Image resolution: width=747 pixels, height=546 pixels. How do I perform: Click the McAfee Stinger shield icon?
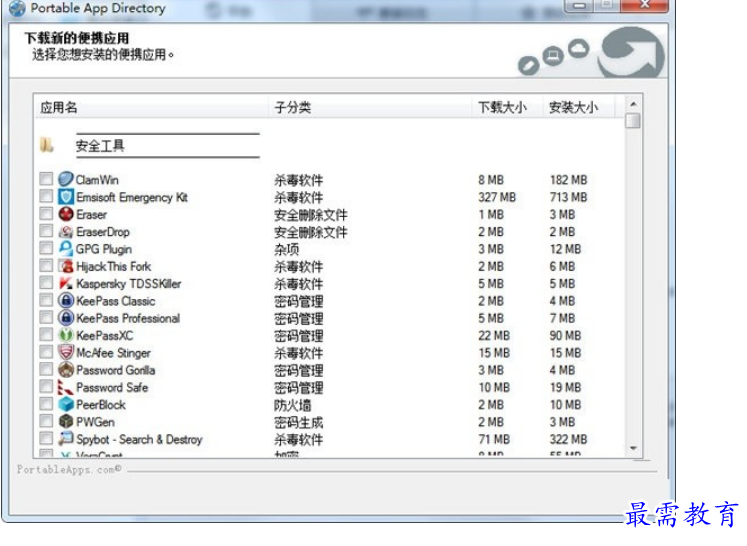pos(66,353)
